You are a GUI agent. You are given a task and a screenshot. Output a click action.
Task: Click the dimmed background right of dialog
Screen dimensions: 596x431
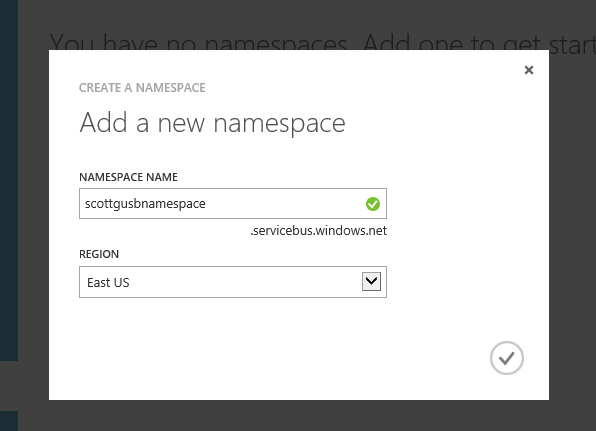(572, 228)
